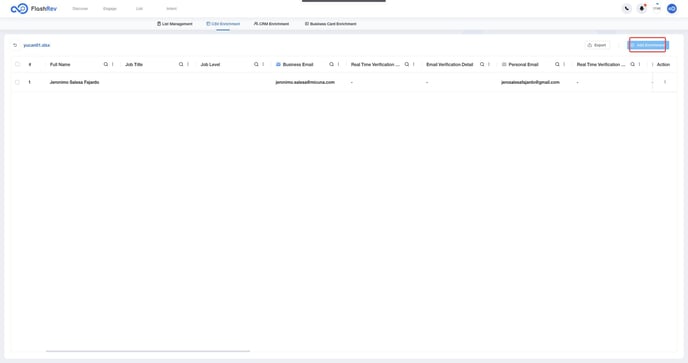The image size is (688, 363).
Task: Switch to the Business Card Enrichment tab
Action: point(330,24)
